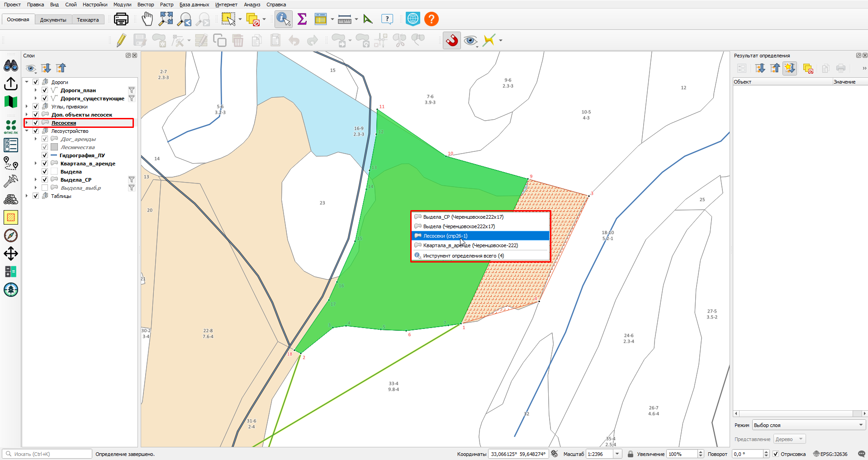868x460 pixels.
Task: Enable the Выдела_выб.р layer checkbox
Action: [x=45, y=188]
